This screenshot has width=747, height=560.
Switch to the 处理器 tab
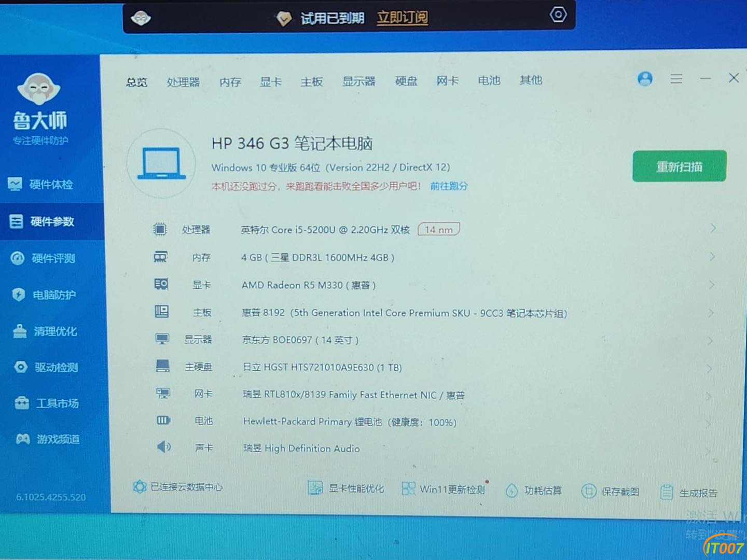pos(183,82)
